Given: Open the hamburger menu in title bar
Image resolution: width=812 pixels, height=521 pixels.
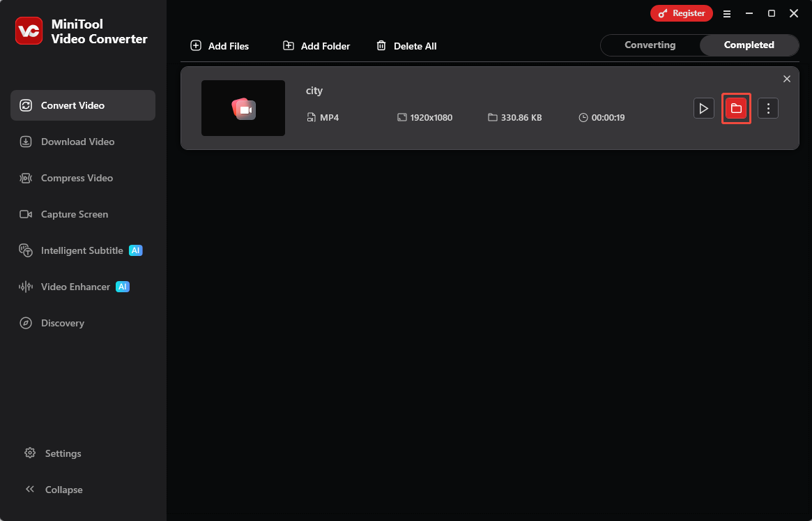Looking at the screenshot, I should pyautogui.click(x=727, y=14).
